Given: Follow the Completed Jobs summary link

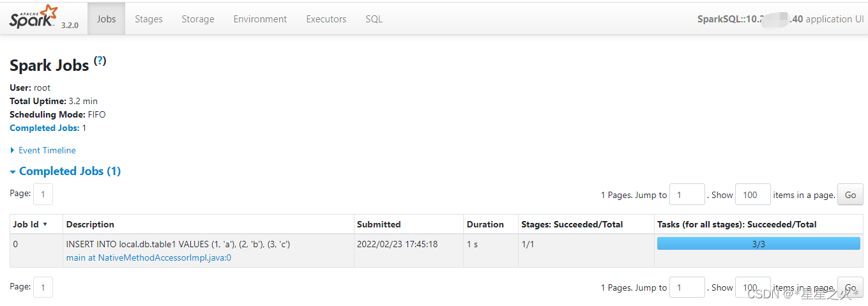Looking at the screenshot, I should [x=44, y=128].
